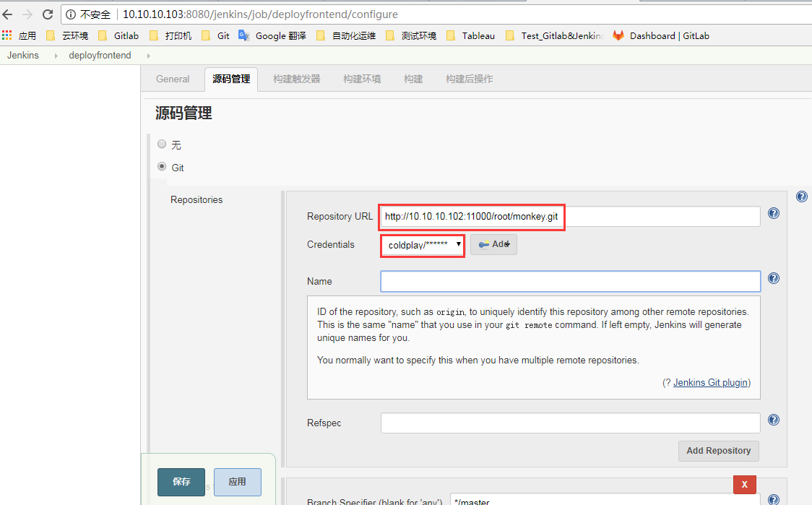
Task: Switch to the 源码管理 tab
Action: pyautogui.click(x=231, y=79)
